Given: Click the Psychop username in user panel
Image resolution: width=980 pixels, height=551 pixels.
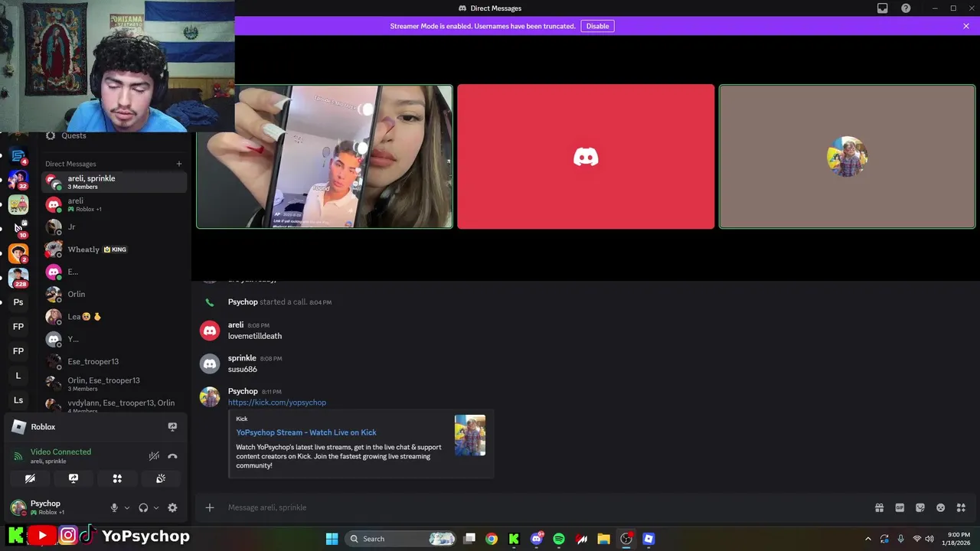Looking at the screenshot, I should pyautogui.click(x=45, y=504).
